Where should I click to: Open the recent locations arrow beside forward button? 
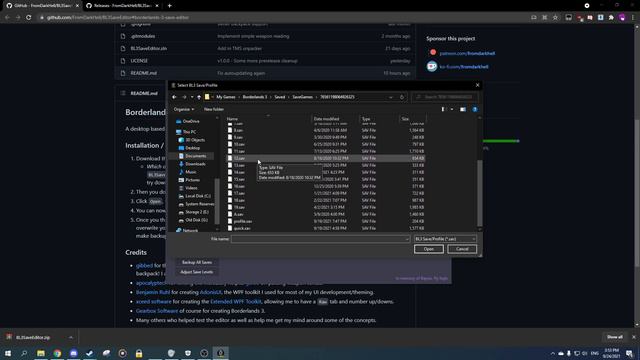tap(192, 97)
